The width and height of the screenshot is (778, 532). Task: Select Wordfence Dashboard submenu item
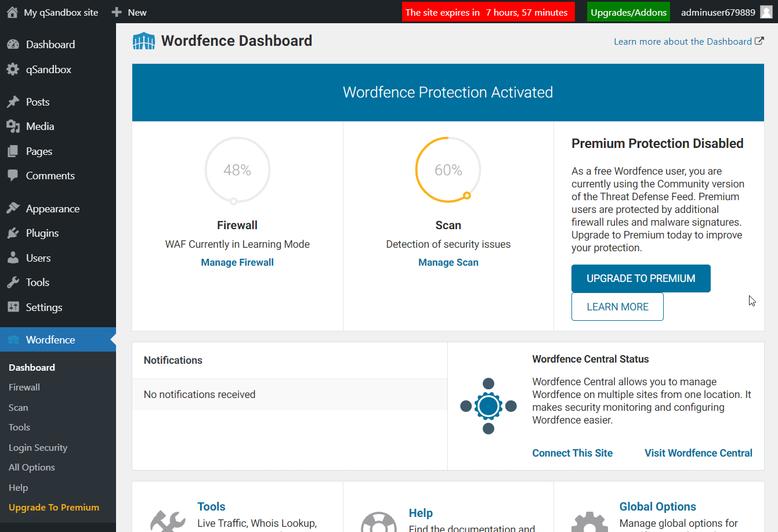click(x=32, y=368)
